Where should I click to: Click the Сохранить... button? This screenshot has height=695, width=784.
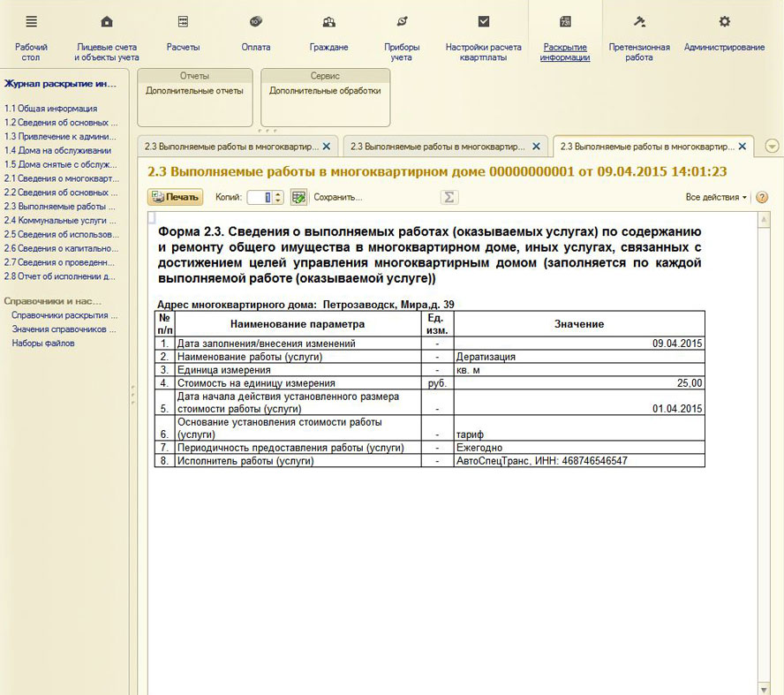(x=338, y=197)
